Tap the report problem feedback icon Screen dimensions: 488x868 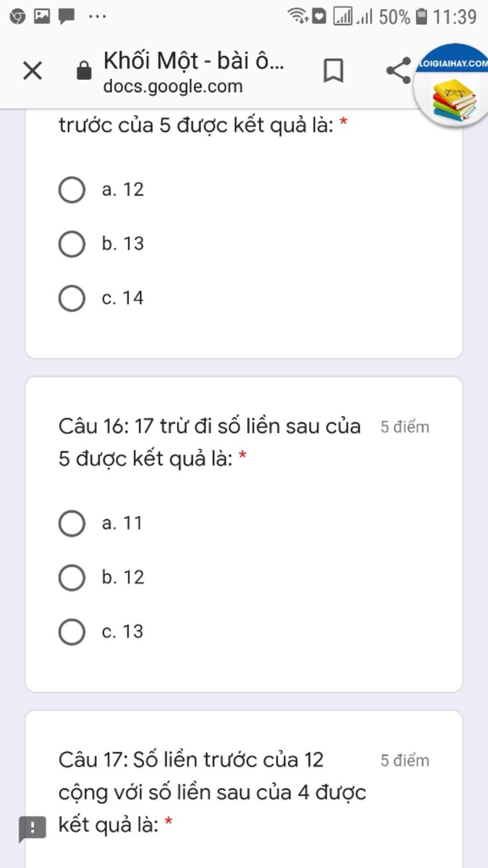pyautogui.click(x=32, y=828)
